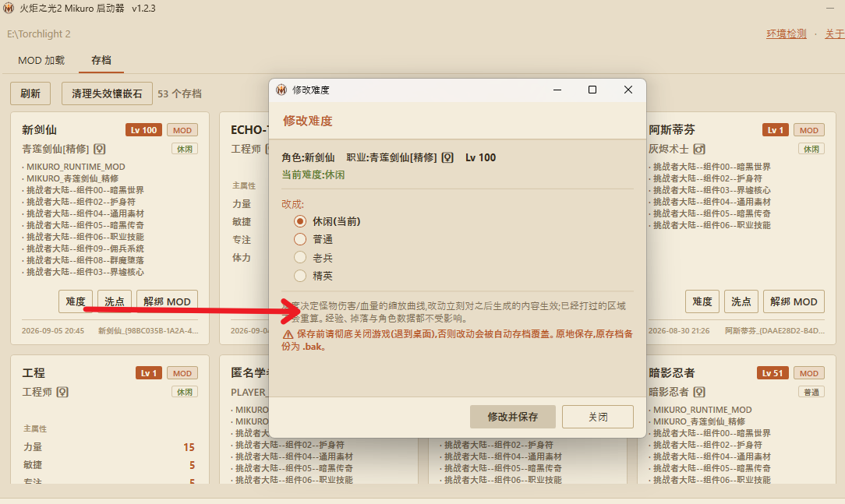The width and height of the screenshot is (845, 504).
Task: Click the 力量 value 15 in the 工程 card
Action: tap(189, 447)
